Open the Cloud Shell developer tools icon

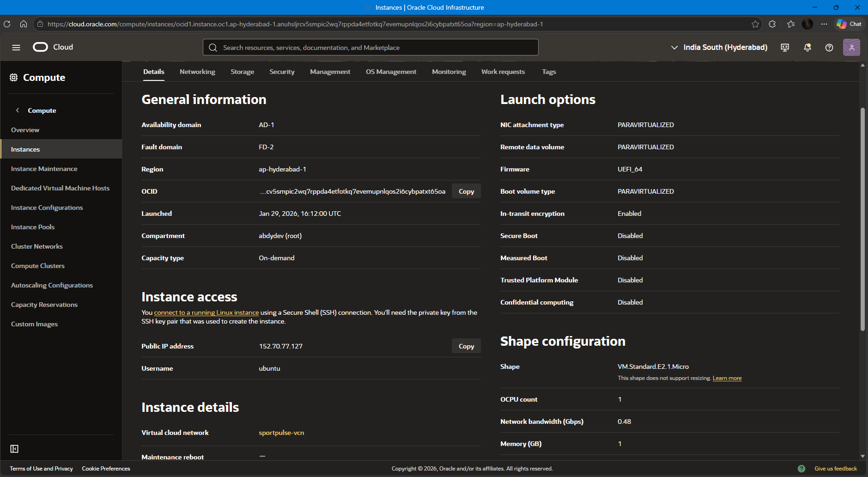tap(784, 48)
